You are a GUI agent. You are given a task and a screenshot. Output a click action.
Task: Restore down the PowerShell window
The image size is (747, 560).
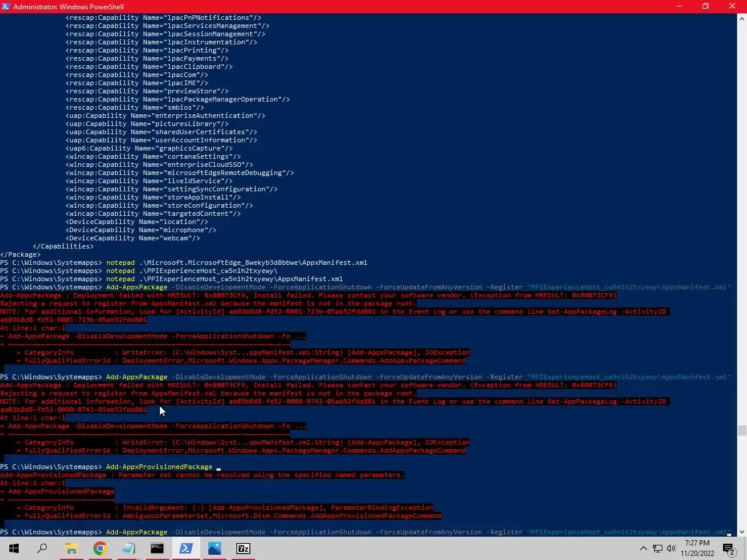706,6
